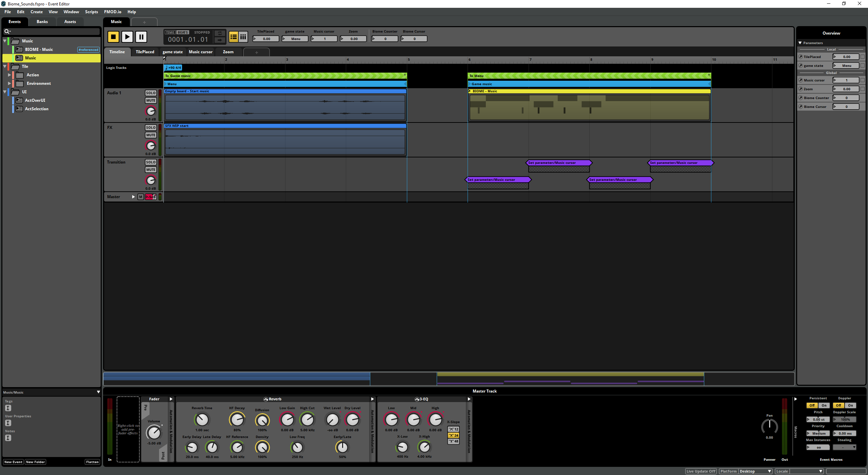The height and width of the screenshot is (475, 868).
Task: Expand the Action folder
Action: pyautogui.click(x=9, y=75)
